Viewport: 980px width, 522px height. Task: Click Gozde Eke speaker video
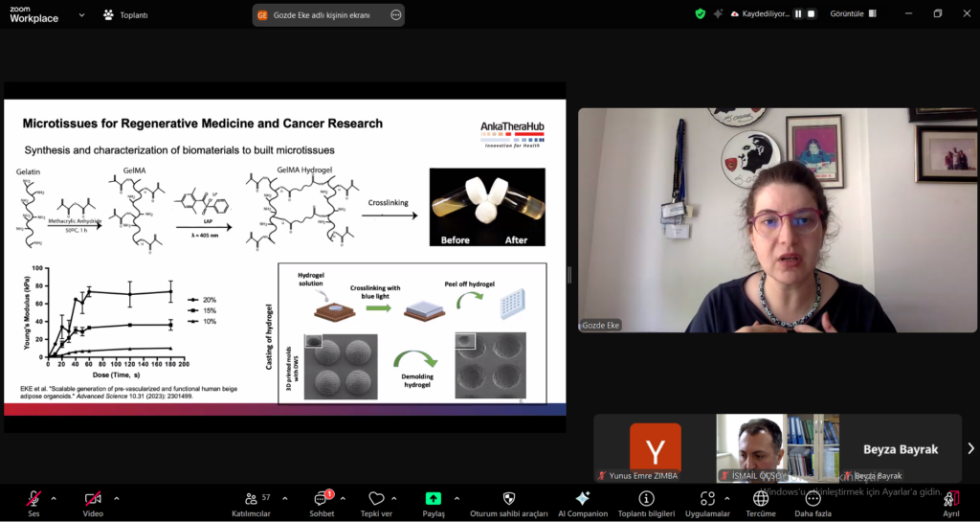point(778,220)
